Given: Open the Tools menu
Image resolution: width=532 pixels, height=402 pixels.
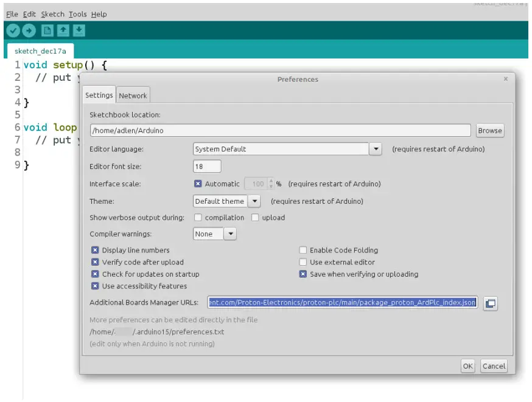Looking at the screenshot, I should [77, 14].
